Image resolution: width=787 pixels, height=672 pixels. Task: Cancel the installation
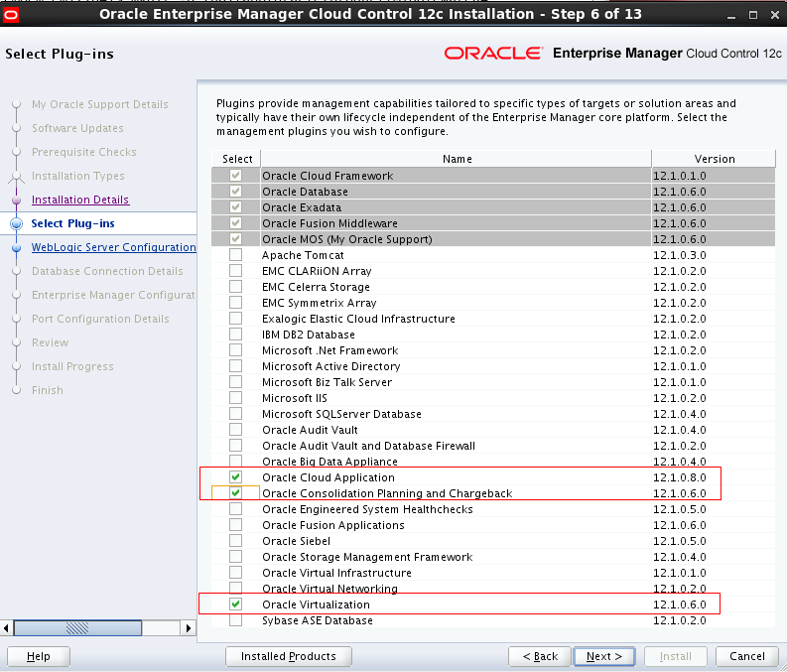tap(747, 656)
